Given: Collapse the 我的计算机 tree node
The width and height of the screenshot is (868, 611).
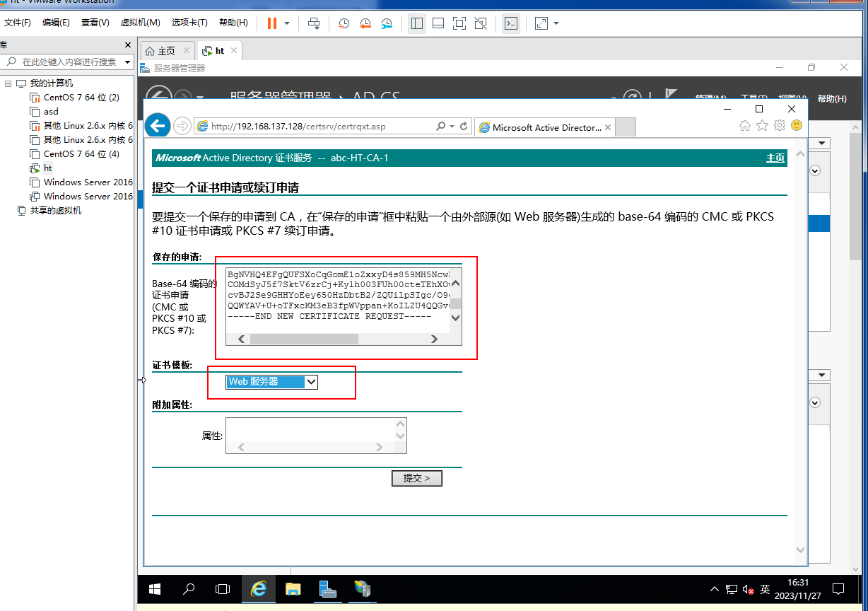Looking at the screenshot, I should (x=8, y=83).
